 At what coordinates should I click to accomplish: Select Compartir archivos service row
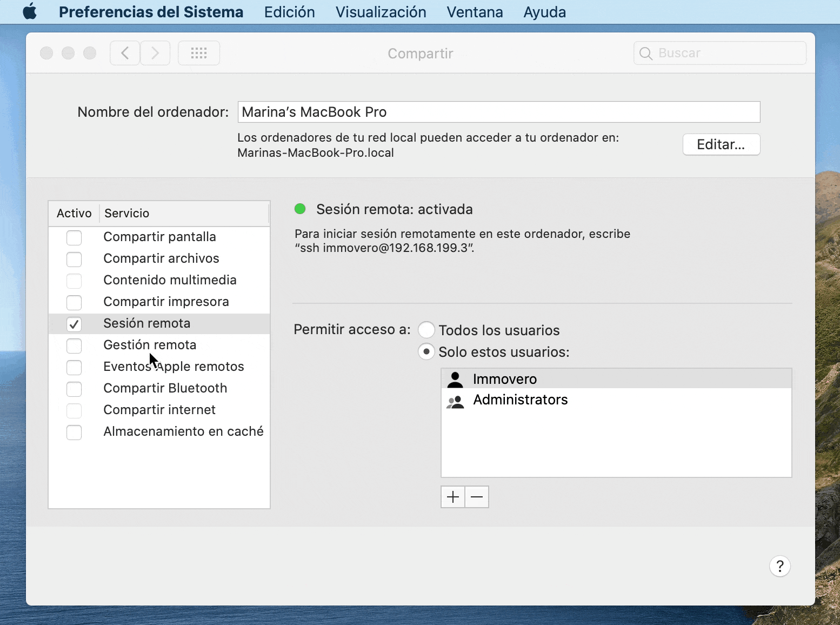pos(159,259)
